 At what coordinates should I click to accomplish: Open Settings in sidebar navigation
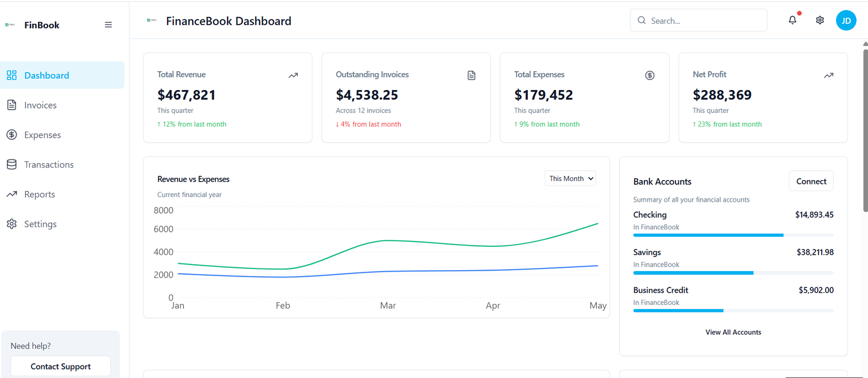tap(40, 224)
